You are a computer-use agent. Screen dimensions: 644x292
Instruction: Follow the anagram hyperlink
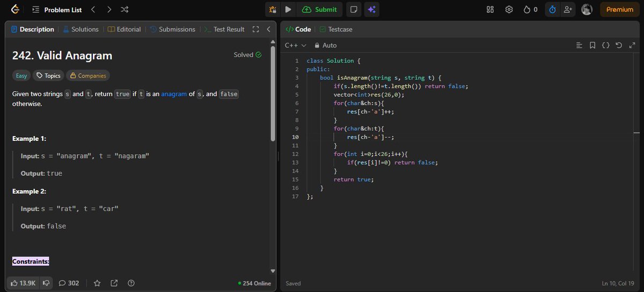tap(174, 94)
